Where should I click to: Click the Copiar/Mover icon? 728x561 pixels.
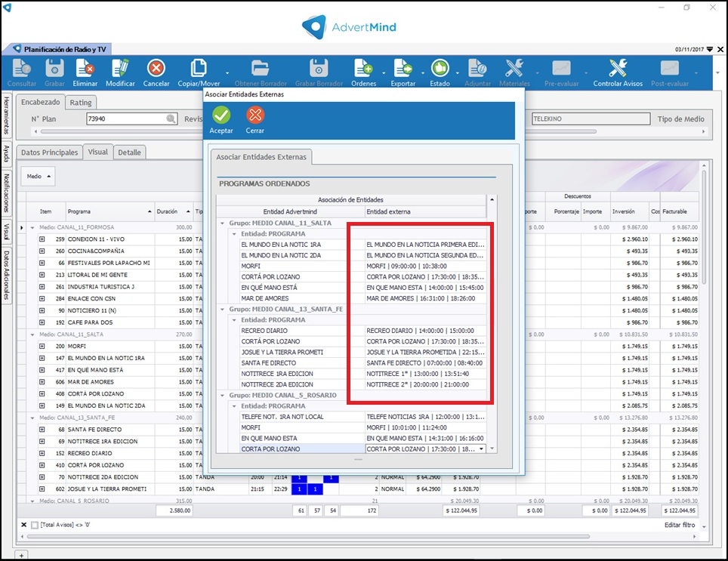point(199,68)
